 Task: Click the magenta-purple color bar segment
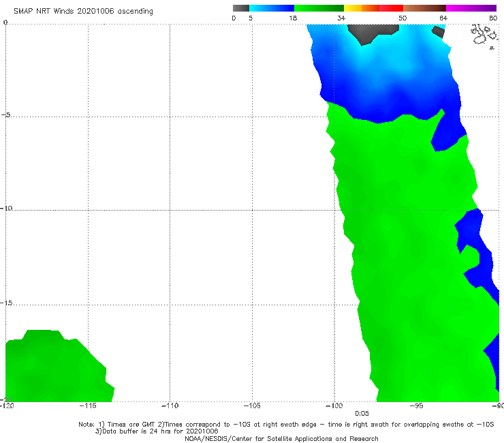point(471,8)
